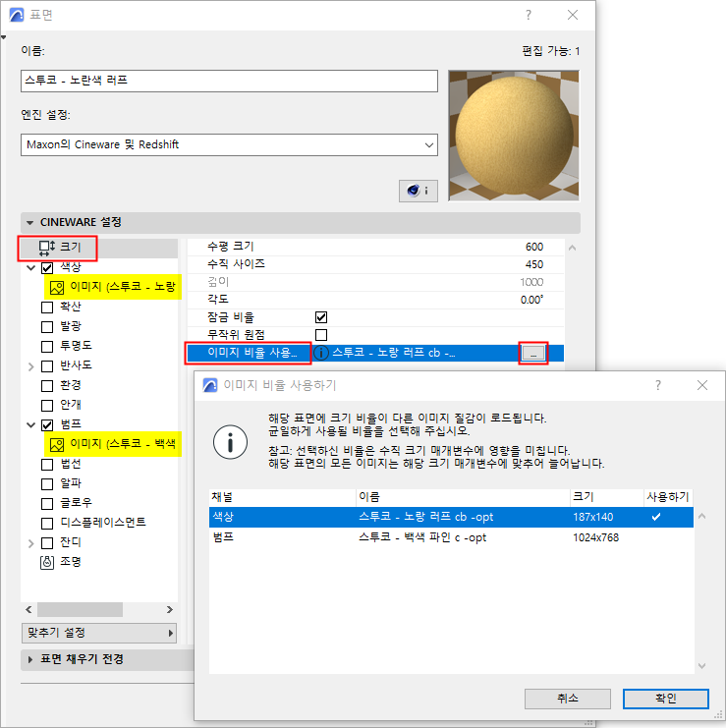
Task: Click the surface name input field
Action: coord(229,81)
